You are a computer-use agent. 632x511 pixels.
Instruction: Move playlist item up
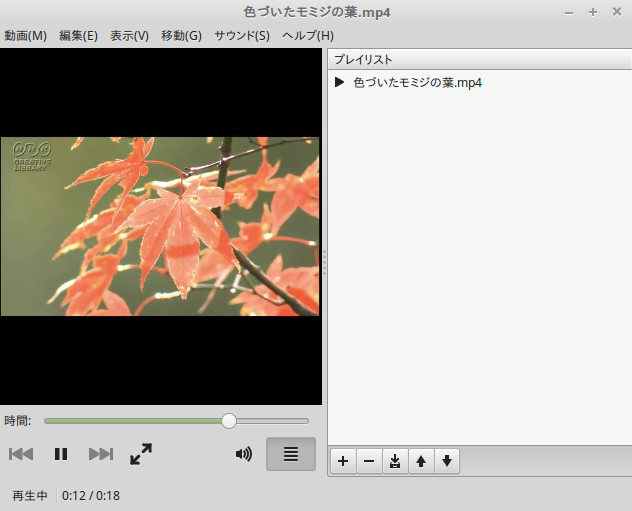pyautogui.click(x=421, y=461)
